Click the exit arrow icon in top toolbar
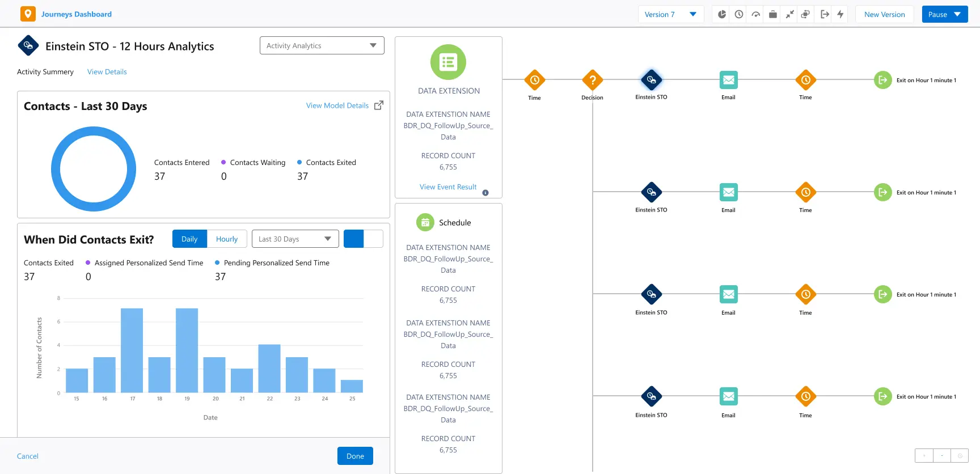Screen dimensions: 980x474 click(x=825, y=14)
